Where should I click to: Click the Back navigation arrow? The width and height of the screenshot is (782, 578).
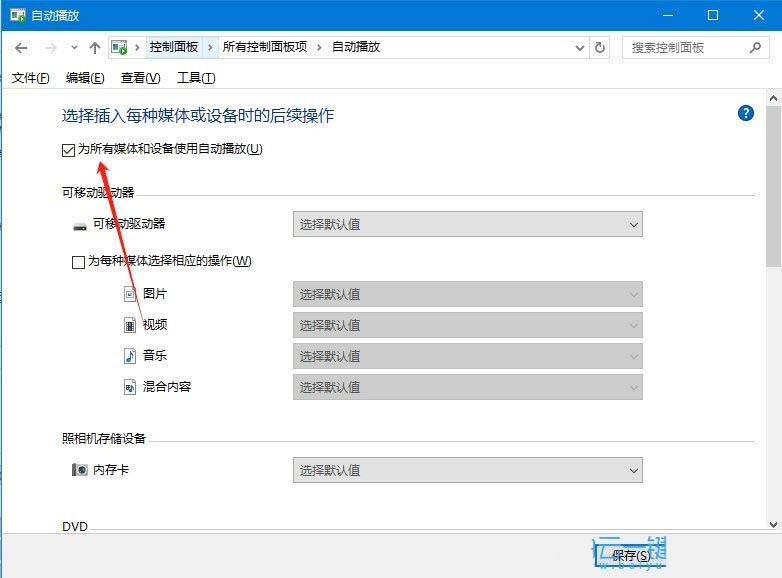(x=21, y=48)
